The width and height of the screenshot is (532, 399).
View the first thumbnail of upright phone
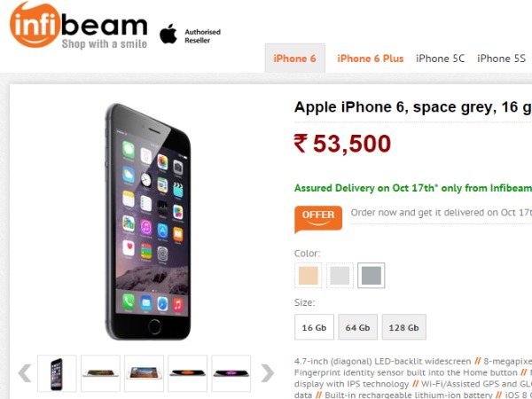(x=57, y=373)
